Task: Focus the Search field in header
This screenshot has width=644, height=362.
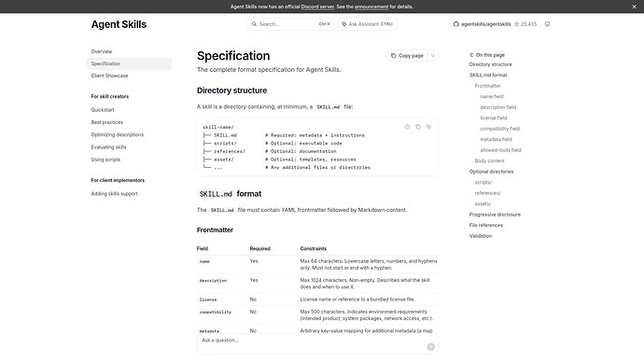Action: point(290,24)
